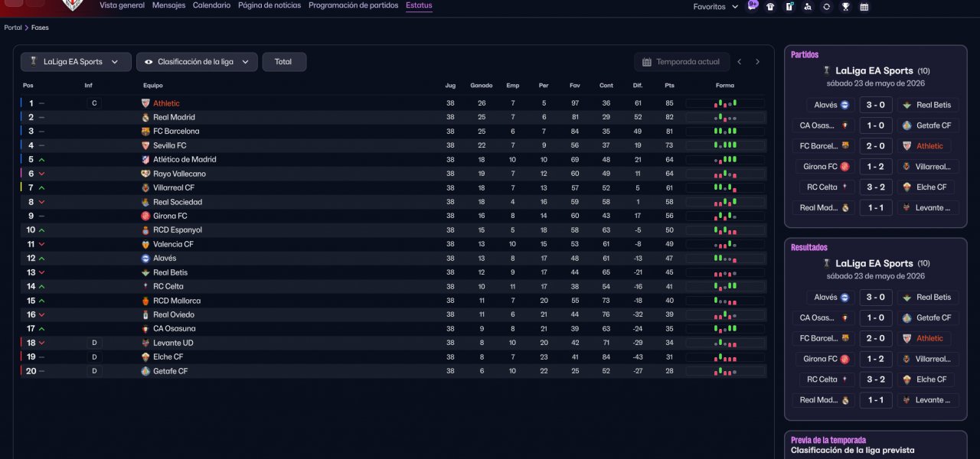Go to previous season with left chevron
Screen dimensions: 980x459
pyautogui.click(x=740, y=62)
